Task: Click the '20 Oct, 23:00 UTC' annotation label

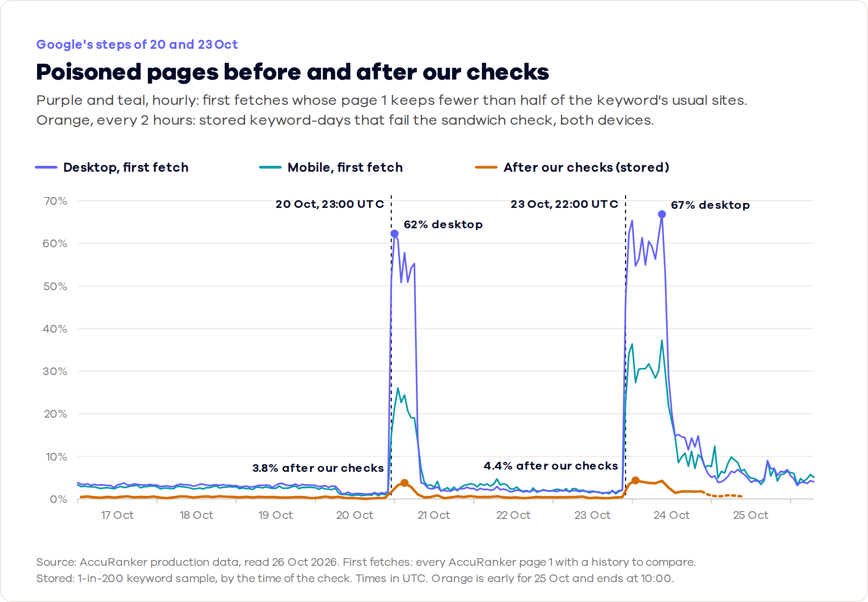Action: tap(330, 204)
